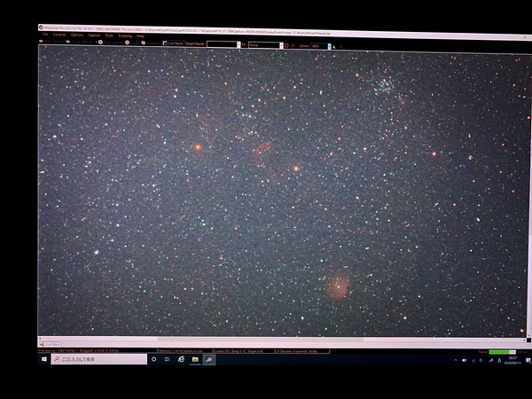Open the Cameras menu
Screen dimensions: 532x399
click(59, 35)
